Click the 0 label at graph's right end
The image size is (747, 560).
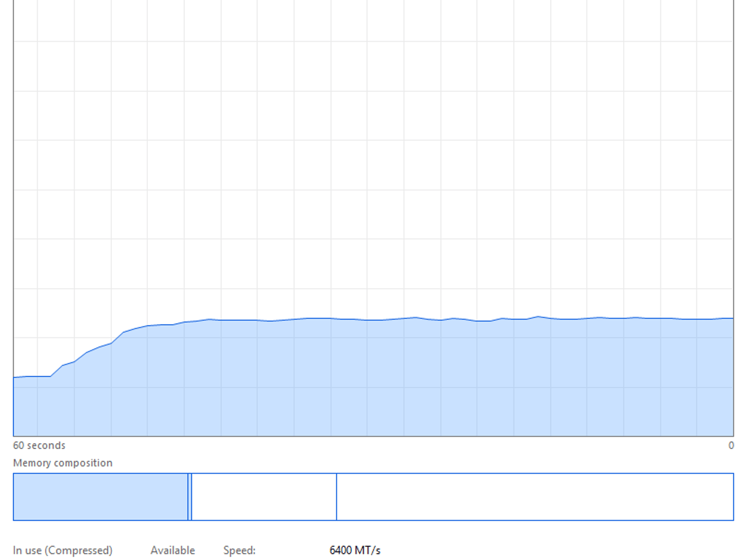coord(731,445)
